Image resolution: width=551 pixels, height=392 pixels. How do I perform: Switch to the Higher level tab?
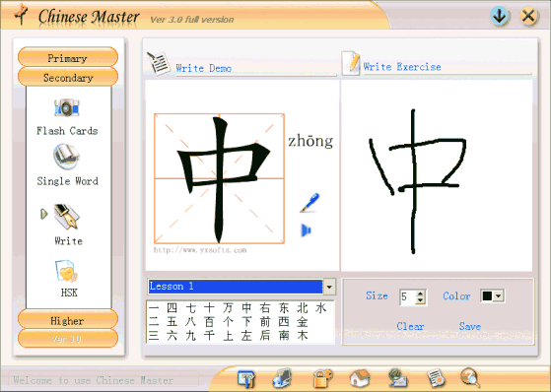68,320
